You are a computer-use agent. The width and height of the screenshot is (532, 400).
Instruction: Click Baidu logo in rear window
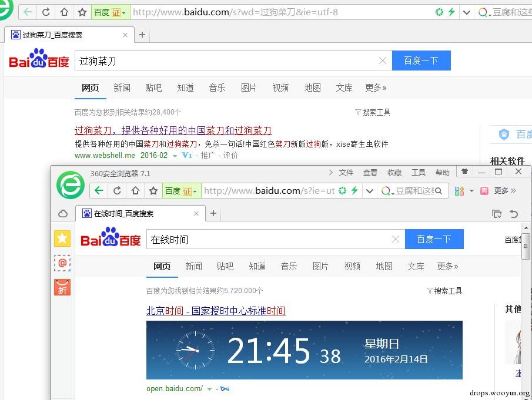pos(39,59)
